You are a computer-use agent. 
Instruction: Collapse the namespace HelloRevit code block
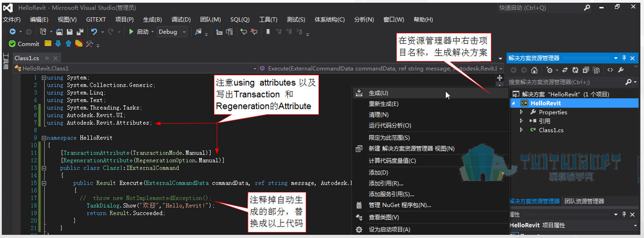tap(43, 138)
